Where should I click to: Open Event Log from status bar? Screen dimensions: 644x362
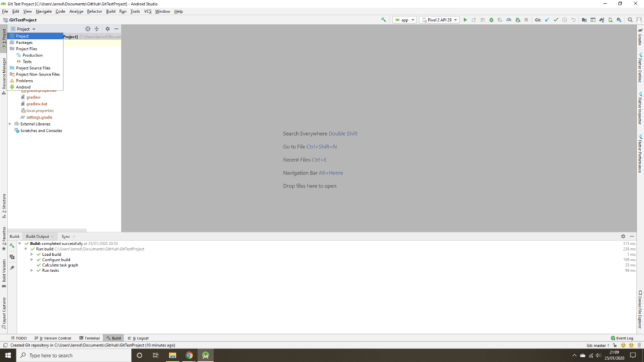click(622, 338)
